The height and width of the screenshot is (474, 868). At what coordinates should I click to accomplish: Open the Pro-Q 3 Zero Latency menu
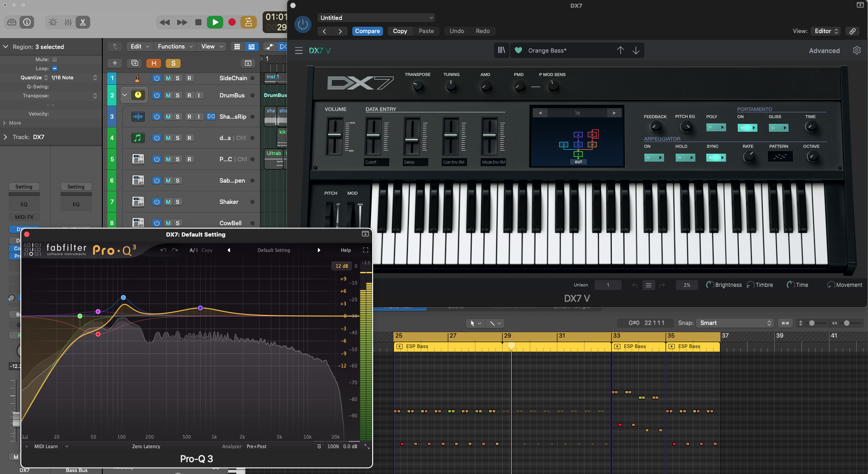146,446
